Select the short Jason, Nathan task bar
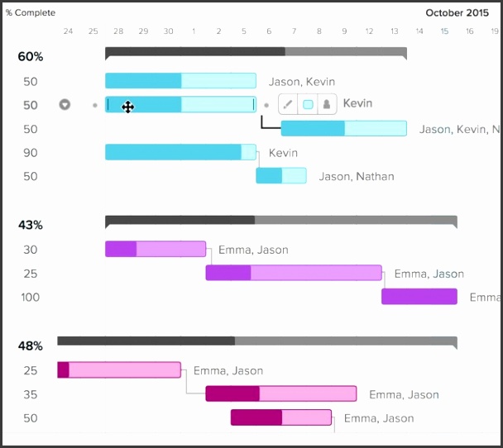This screenshot has width=503, height=448. 281,176
